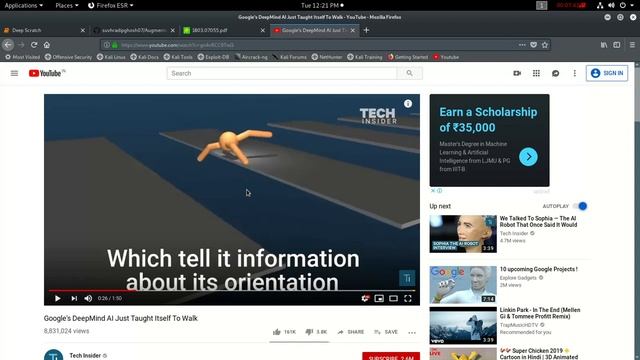Open the YouTube apps grid icon
640x360 pixels.
coord(536,73)
